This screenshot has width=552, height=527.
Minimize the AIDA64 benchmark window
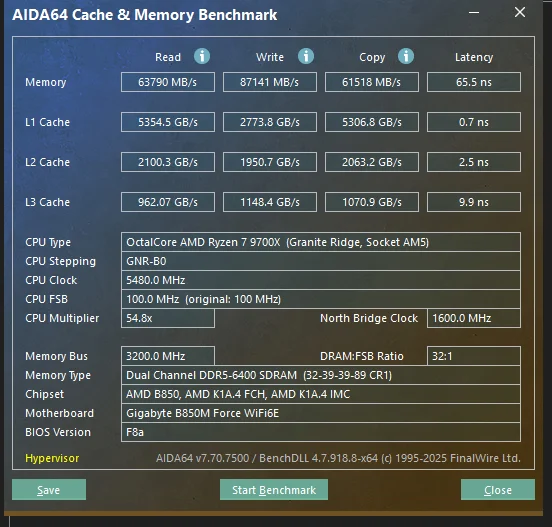474,13
